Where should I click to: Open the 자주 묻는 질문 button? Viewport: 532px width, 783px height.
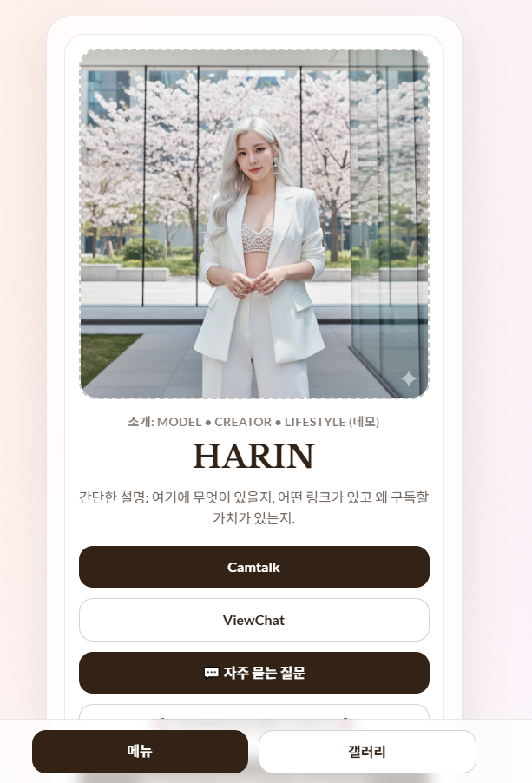point(254,673)
